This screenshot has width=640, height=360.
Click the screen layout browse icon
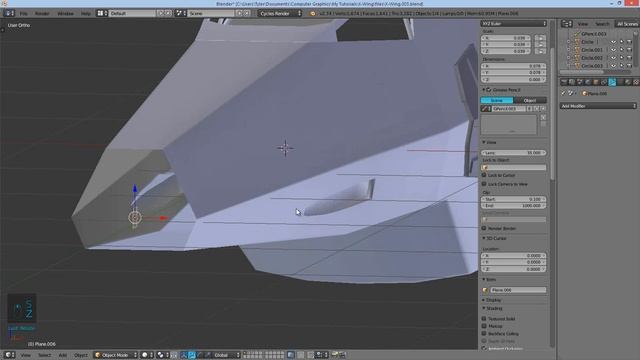click(x=102, y=13)
